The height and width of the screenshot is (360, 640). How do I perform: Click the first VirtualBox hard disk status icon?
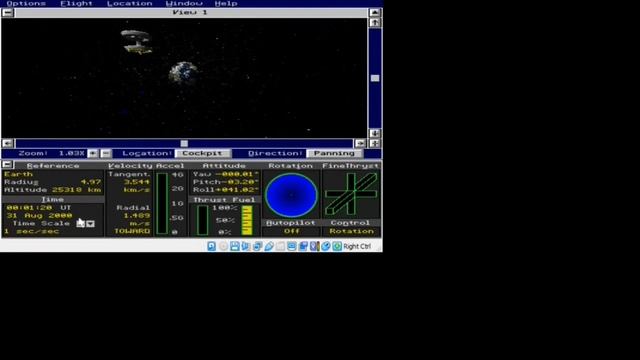211,246
